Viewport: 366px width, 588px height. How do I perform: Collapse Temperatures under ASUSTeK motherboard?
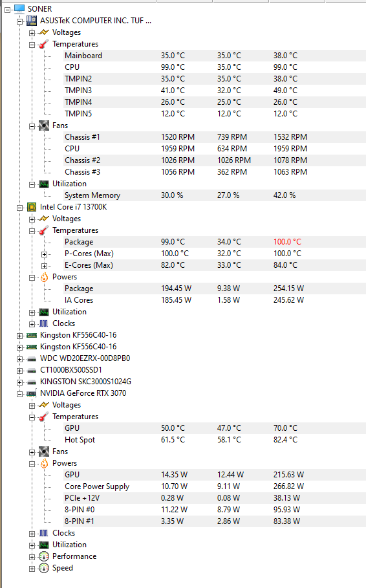tap(32, 45)
